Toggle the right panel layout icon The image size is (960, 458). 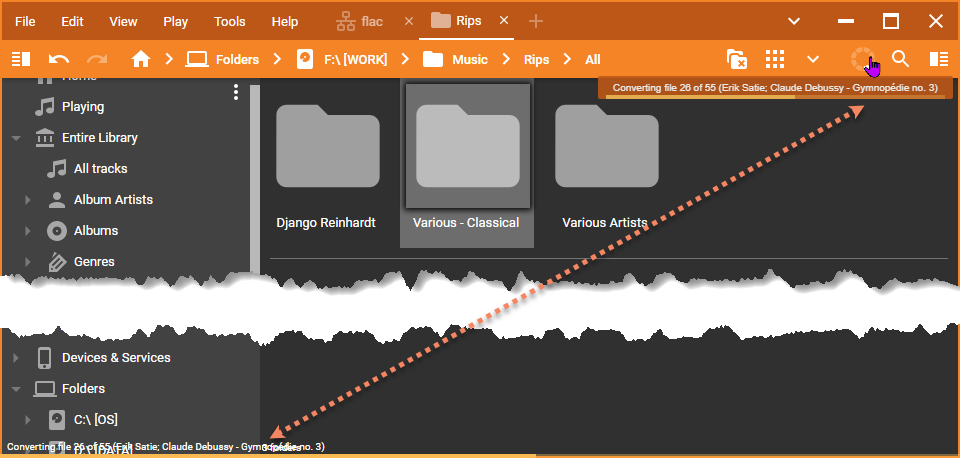point(938,59)
